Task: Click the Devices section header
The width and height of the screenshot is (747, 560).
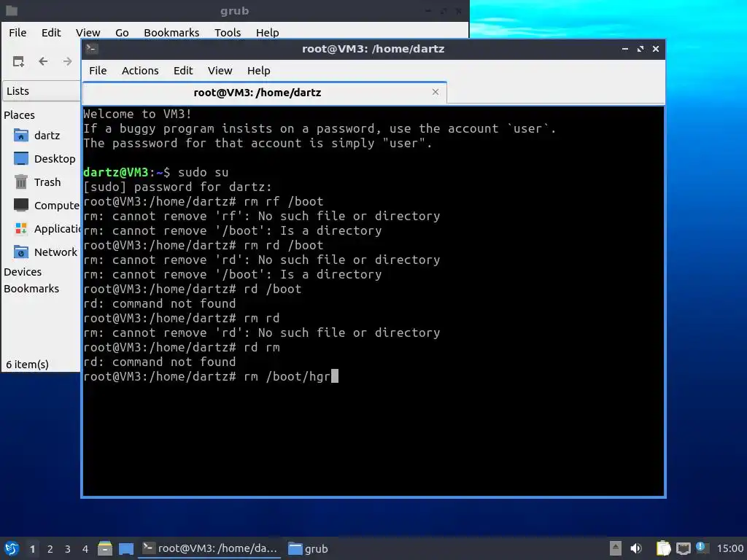Action: [x=23, y=272]
